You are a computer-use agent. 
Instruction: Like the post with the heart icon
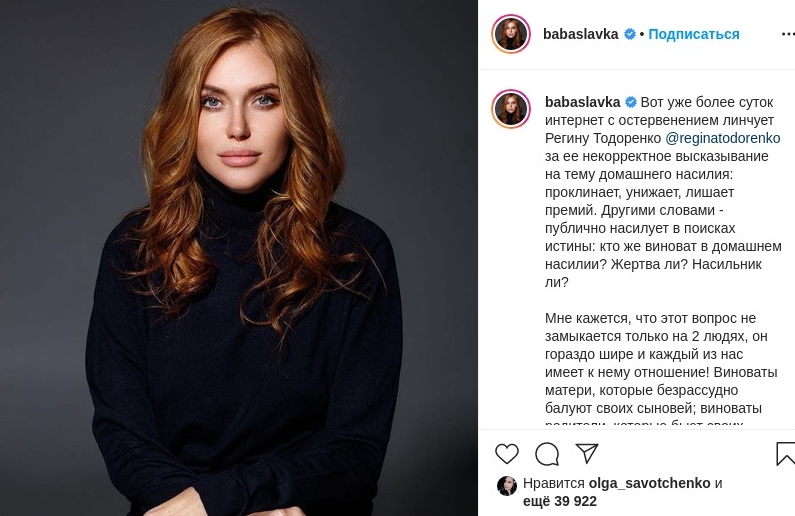tap(507, 454)
